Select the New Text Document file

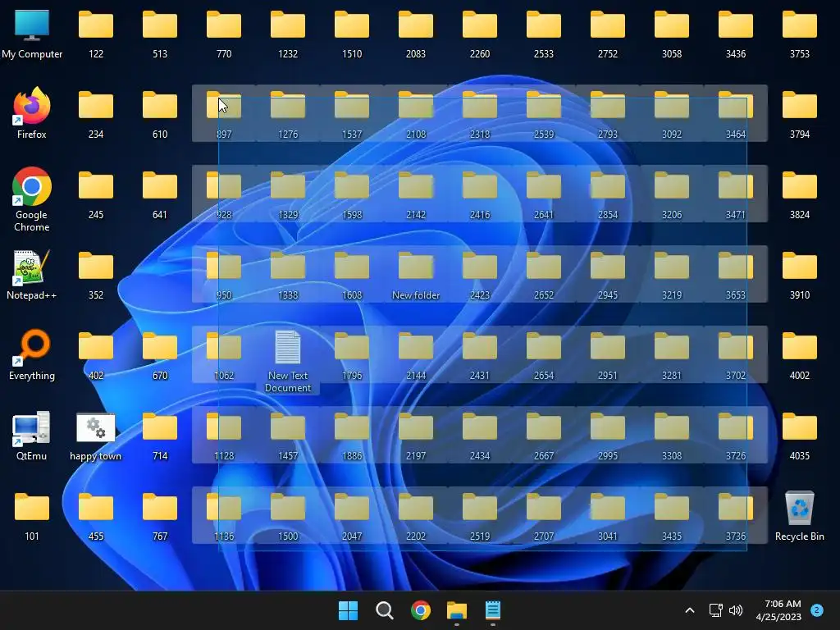tap(288, 361)
